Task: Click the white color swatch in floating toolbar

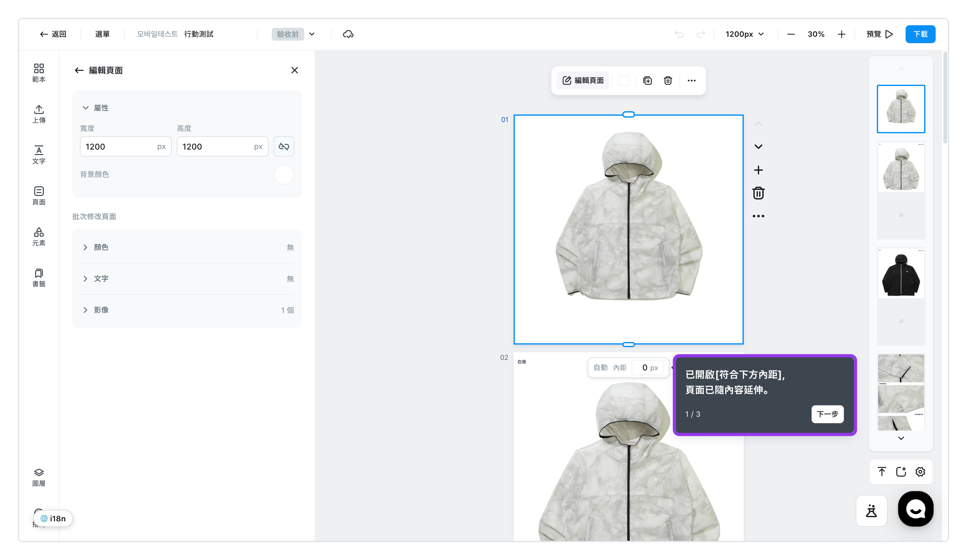Action: click(x=624, y=81)
